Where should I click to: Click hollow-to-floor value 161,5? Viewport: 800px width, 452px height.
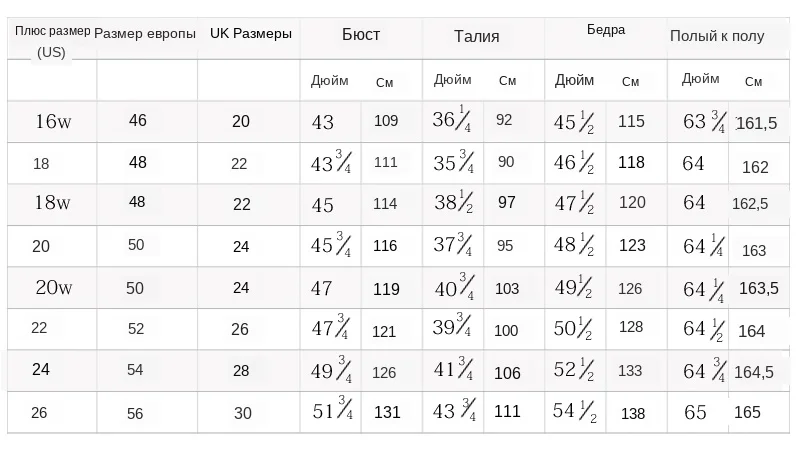(757, 123)
